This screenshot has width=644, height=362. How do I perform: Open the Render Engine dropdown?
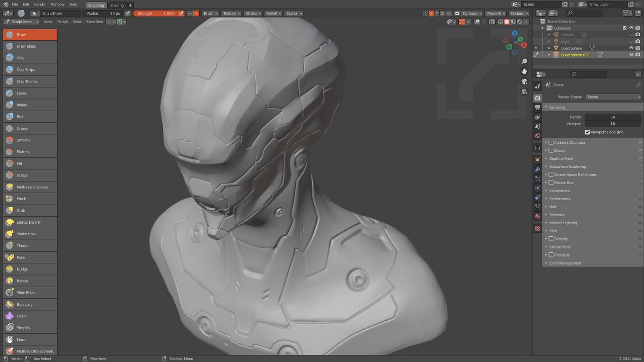(613, 97)
